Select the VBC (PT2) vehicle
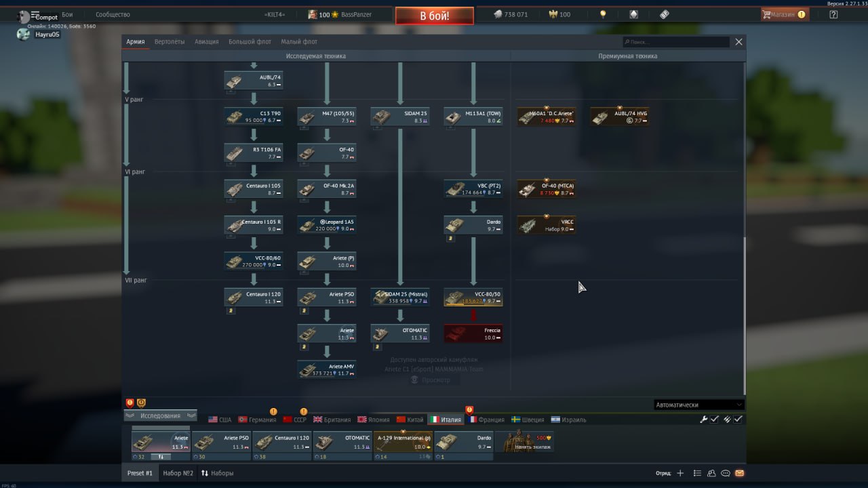This screenshot has height=488, width=868. pyautogui.click(x=473, y=189)
